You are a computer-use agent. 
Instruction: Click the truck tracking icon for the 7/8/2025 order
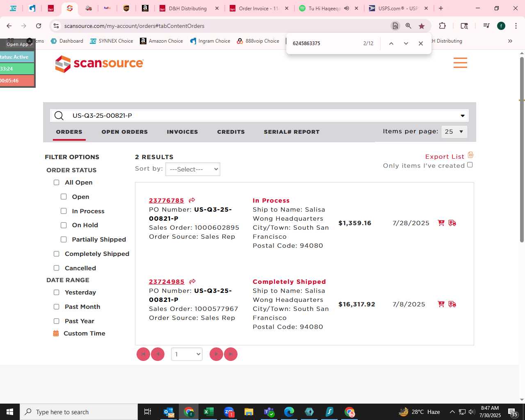(452, 304)
